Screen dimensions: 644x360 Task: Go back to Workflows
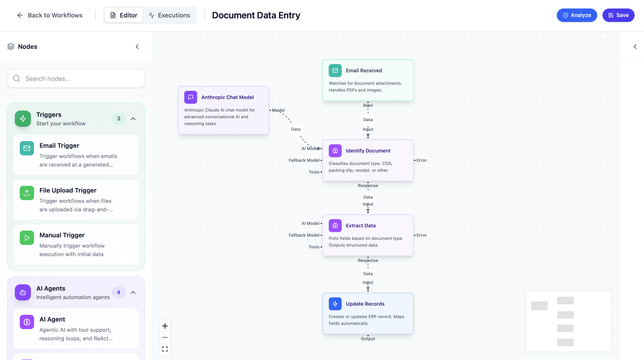(x=50, y=15)
